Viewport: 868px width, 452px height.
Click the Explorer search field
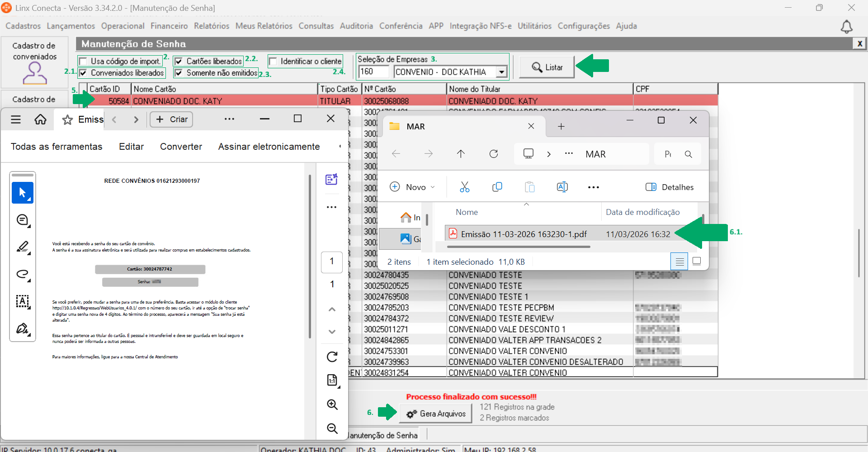(677, 154)
